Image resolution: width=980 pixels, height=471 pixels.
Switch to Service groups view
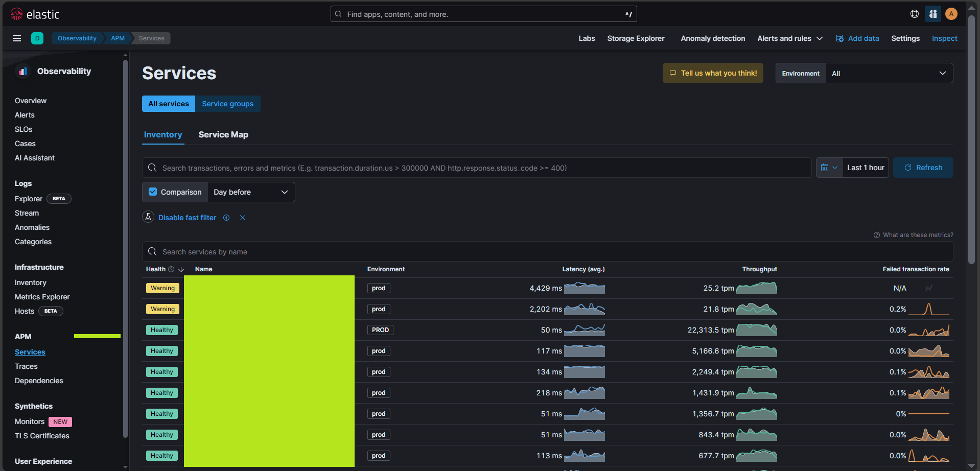tap(227, 104)
